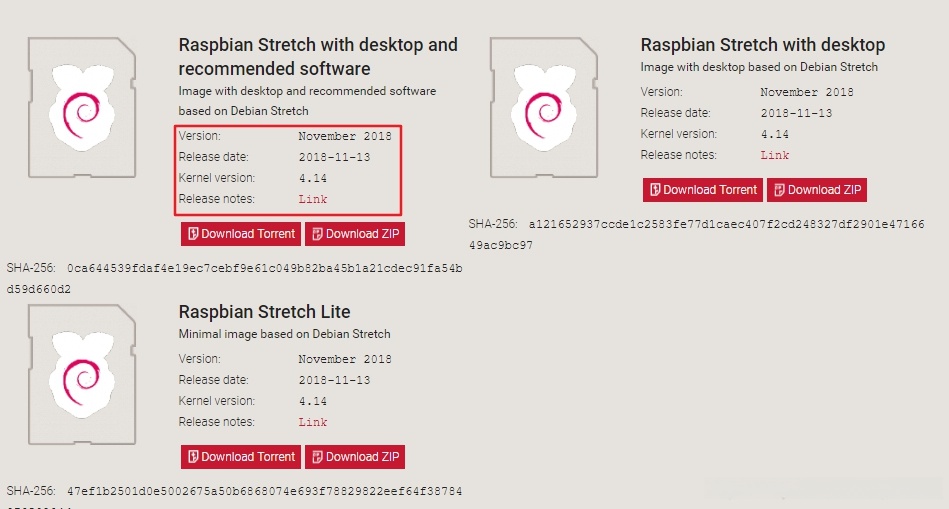Click the 'Raspbian Stretch Lite' heading
Viewport: 949px width, 509px height.
(x=264, y=312)
